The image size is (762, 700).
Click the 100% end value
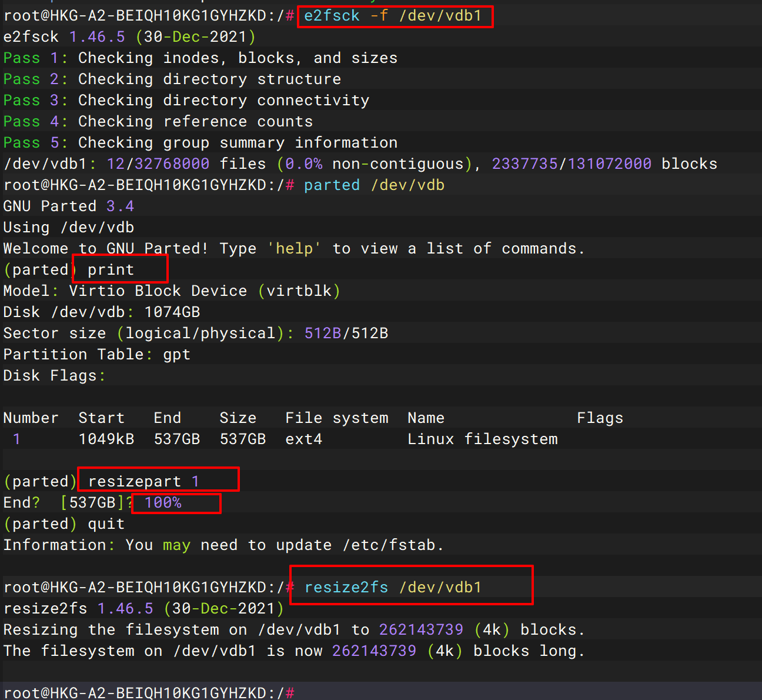click(163, 503)
